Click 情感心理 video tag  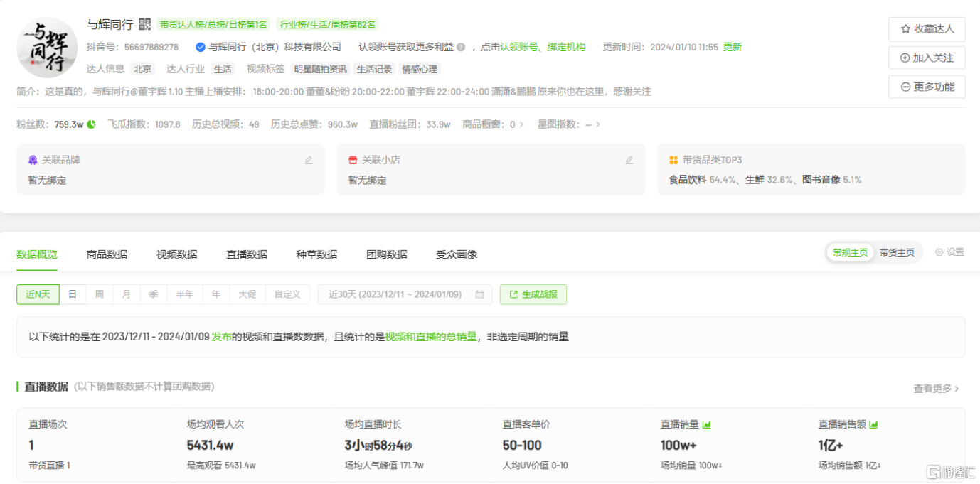(x=420, y=69)
